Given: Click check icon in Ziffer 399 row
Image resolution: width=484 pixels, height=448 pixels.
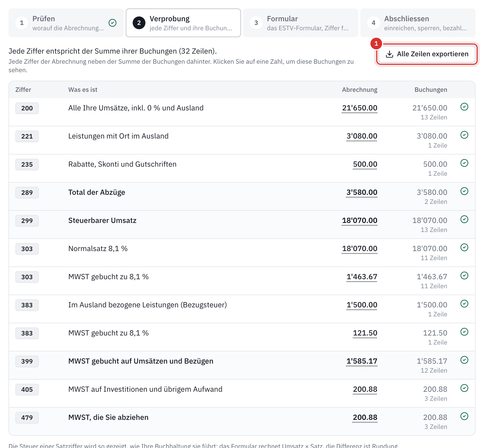Looking at the screenshot, I should coord(464,360).
